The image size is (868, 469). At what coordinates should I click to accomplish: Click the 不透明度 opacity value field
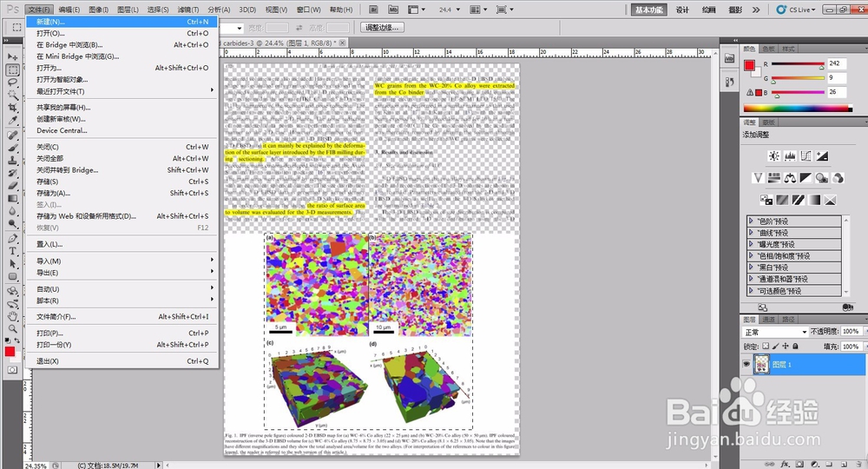(851, 331)
